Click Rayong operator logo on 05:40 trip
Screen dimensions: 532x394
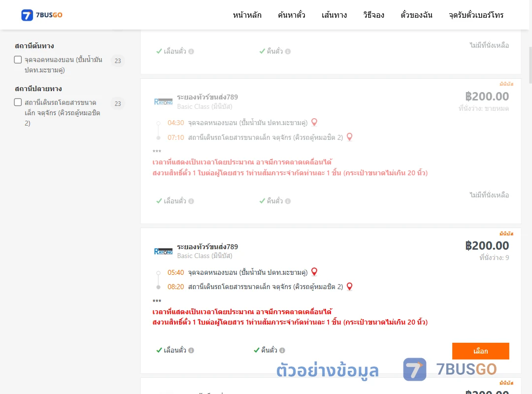(163, 252)
